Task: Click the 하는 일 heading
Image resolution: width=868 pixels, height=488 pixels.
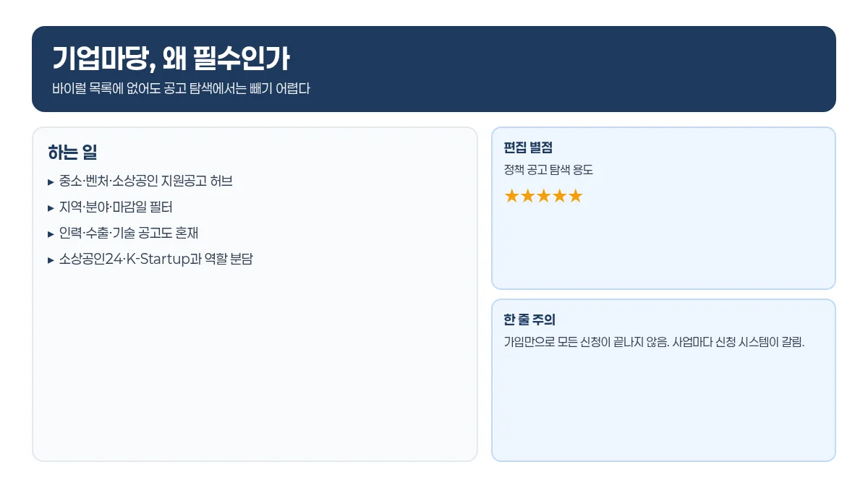Action: (x=72, y=153)
